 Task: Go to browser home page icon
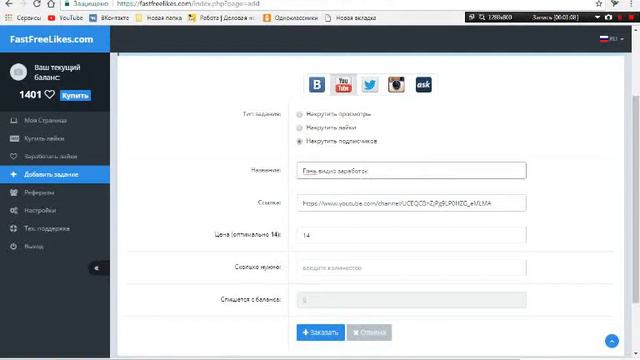click(x=51, y=4)
